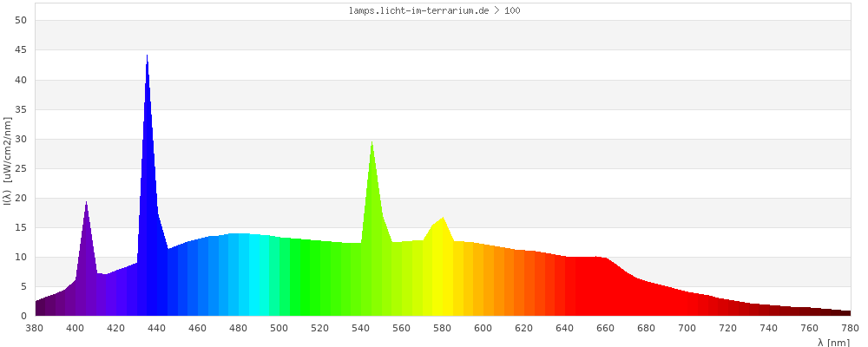Pick the bright red band near 650 nm
868x347 pixels.
pos(586,291)
